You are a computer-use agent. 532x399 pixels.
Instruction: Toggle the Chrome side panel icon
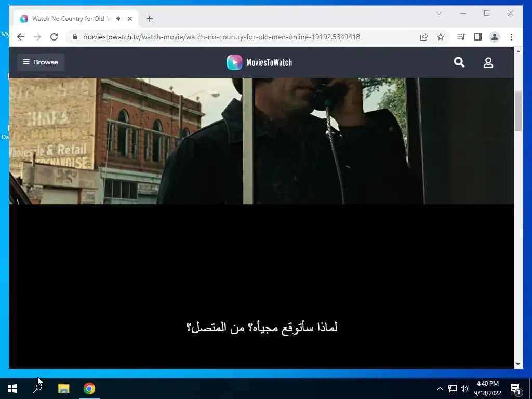click(478, 37)
